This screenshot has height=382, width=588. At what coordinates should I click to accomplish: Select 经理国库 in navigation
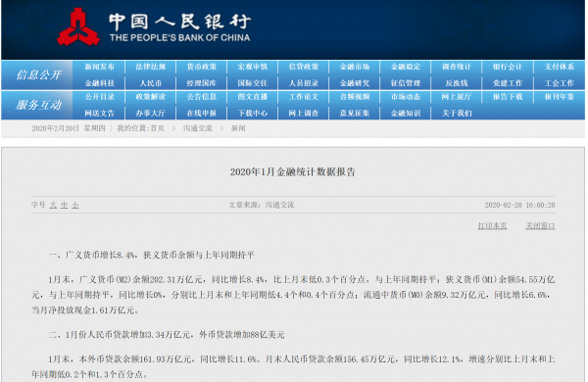202,83
